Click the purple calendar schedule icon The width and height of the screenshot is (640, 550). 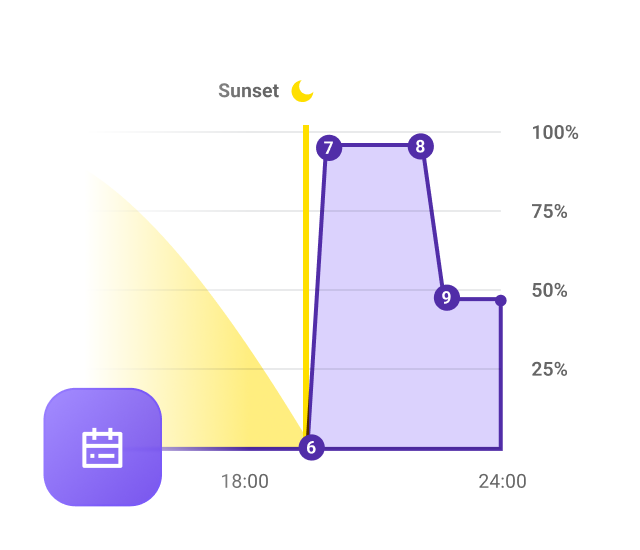(x=102, y=447)
